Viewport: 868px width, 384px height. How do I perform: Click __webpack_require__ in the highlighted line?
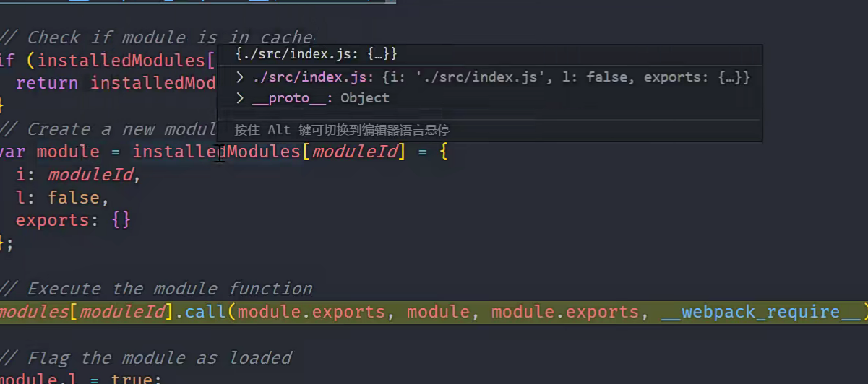tap(760, 312)
